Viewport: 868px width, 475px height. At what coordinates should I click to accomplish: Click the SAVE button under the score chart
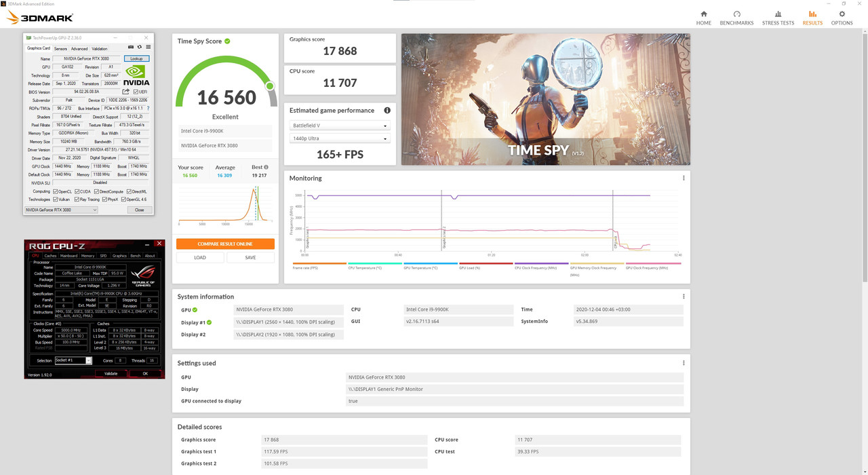tap(251, 258)
